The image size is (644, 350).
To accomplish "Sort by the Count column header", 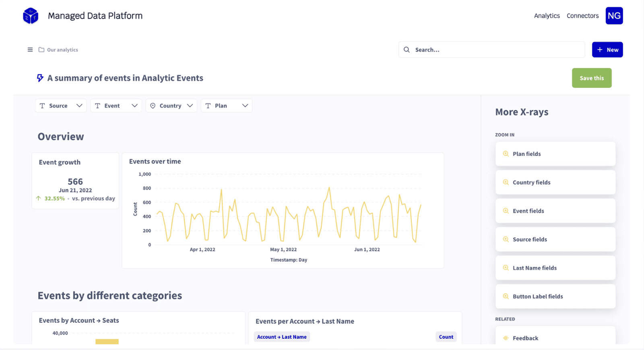I will 446,337.
